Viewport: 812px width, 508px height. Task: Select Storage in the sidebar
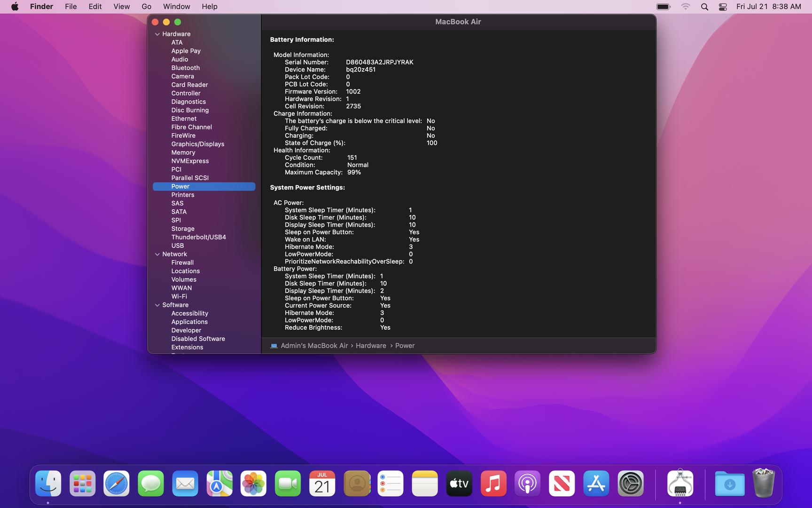[183, 229]
